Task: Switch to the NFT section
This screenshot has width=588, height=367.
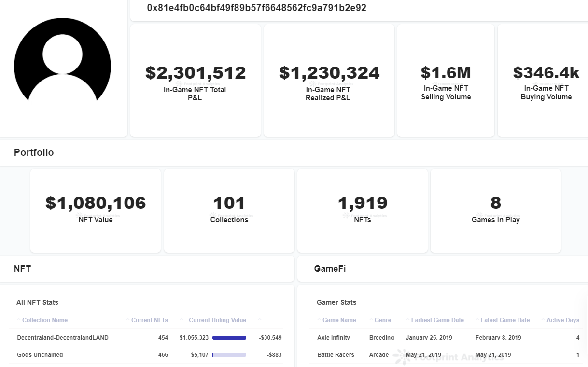Action: 22,269
